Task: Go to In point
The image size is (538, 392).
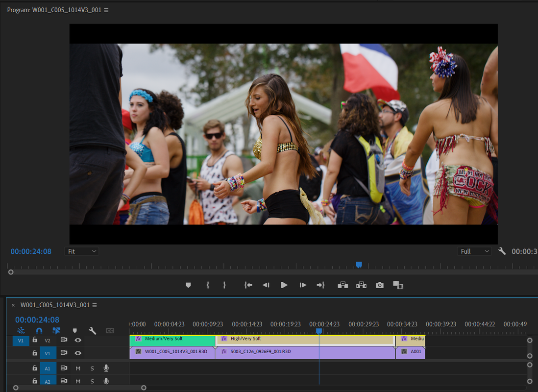Action: coord(248,285)
